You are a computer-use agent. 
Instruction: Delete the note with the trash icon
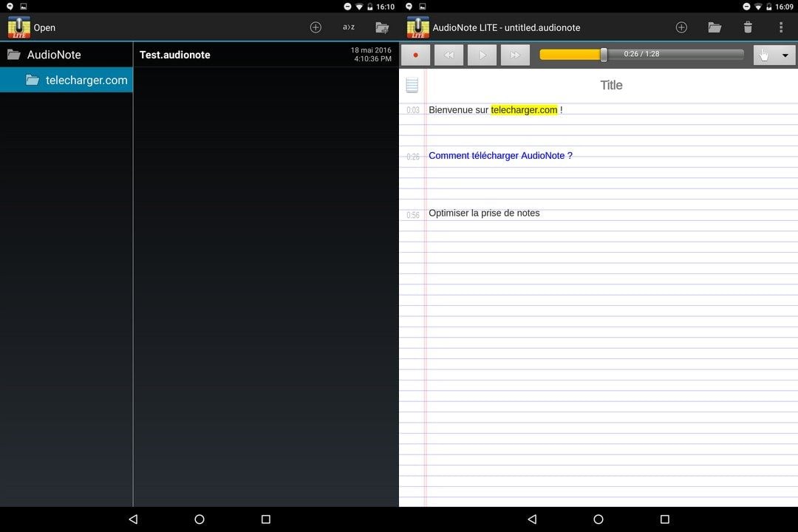748,27
